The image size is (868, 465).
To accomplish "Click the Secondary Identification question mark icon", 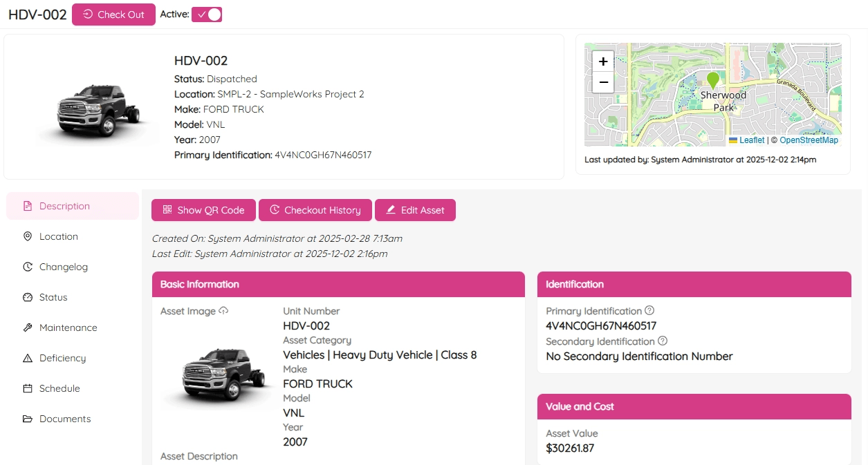I will coord(663,341).
